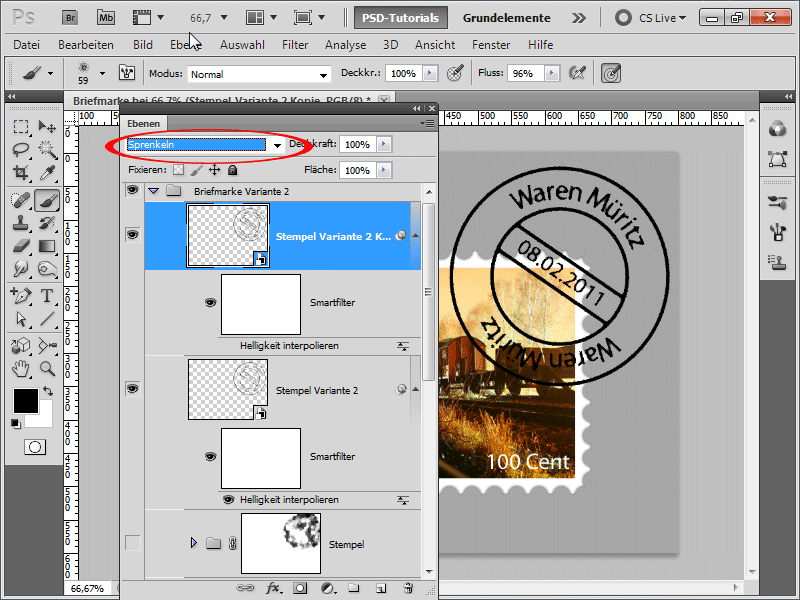Select the Move tool
The image size is (800, 600).
(x=47, y=126)
